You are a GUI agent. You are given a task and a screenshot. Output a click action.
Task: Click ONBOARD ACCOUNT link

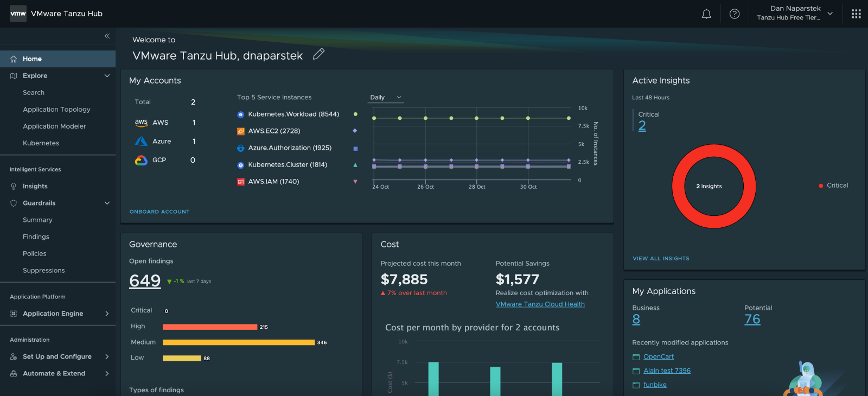pyautogui.click(x=159, y=212)
